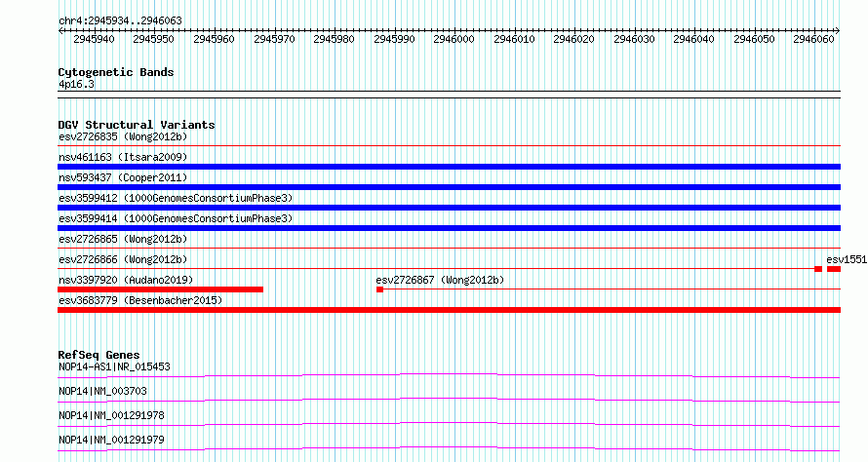Open the NOP14-AS1|NR_015453 gene label

(114, 366)
